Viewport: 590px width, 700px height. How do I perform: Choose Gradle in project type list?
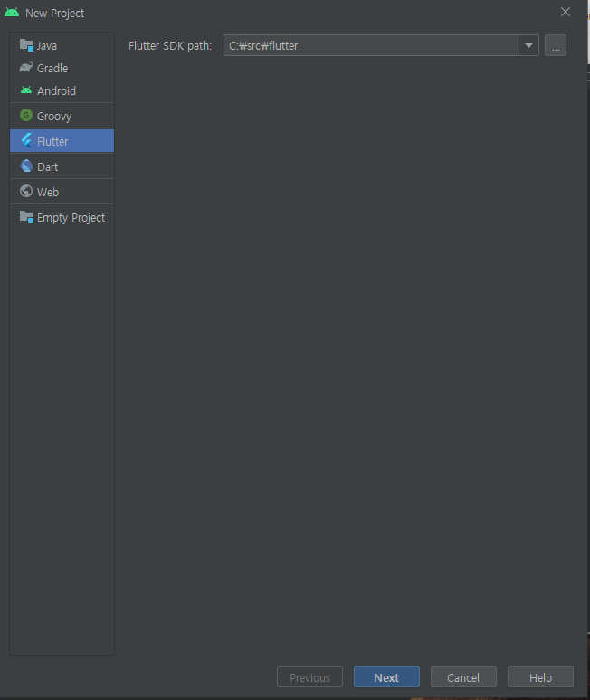tap(62, 69)
